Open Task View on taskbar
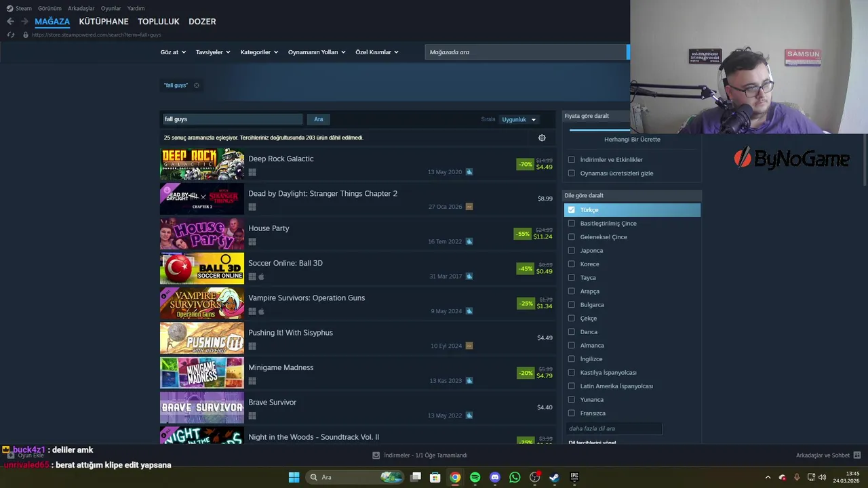The height and width of the screenshot is (488, 868). [x=416, y=477]
